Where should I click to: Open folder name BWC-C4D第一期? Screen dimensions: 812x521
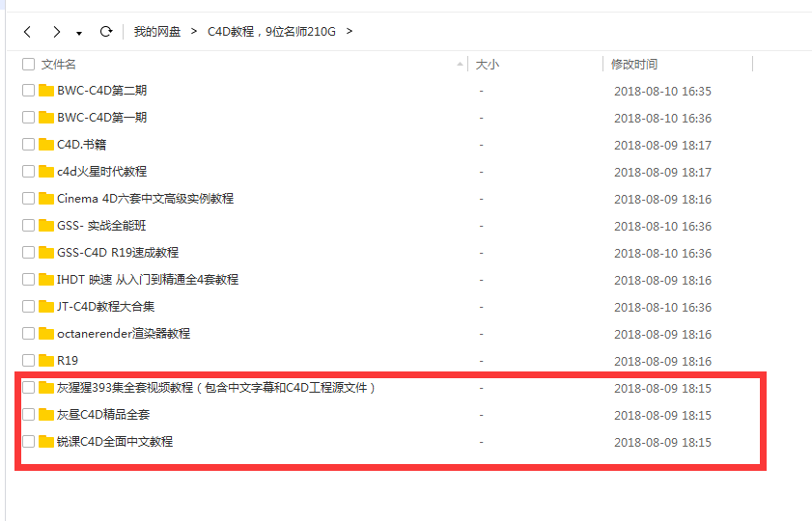102,118
